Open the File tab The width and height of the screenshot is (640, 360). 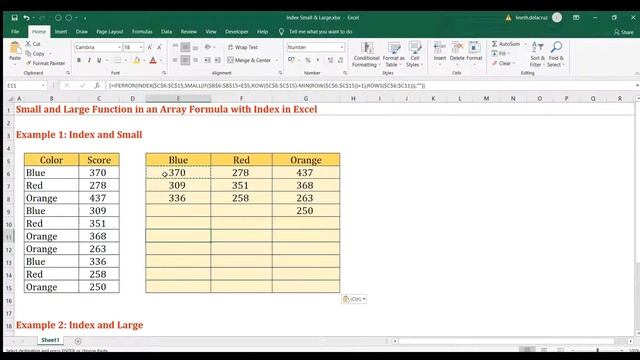(x=15, y=31)
